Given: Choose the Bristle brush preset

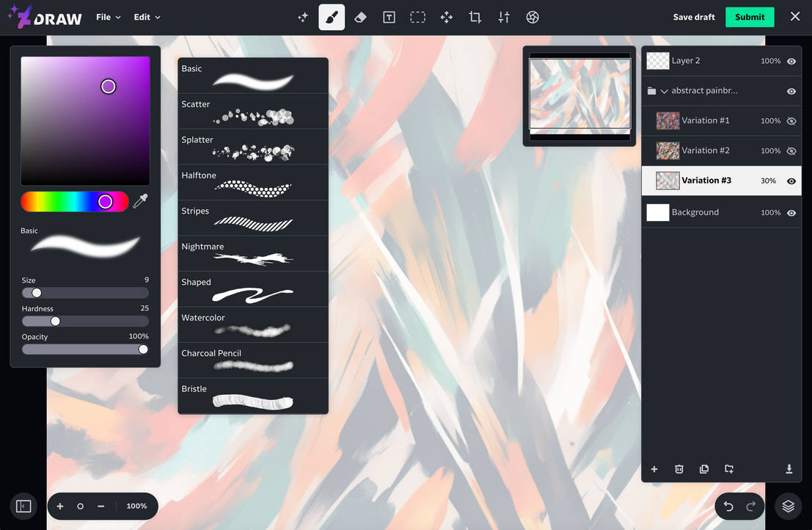Looking at the screenshot, I should coord(253,396).
